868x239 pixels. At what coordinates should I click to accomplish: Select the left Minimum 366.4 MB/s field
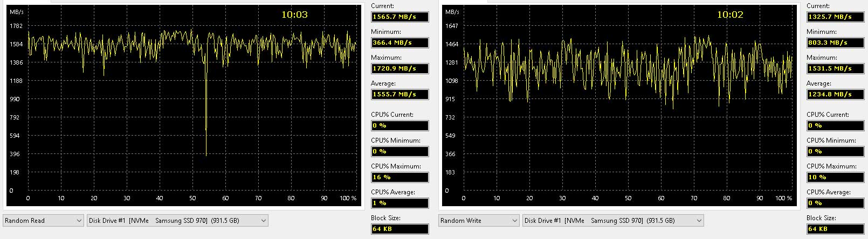(399, 43)
